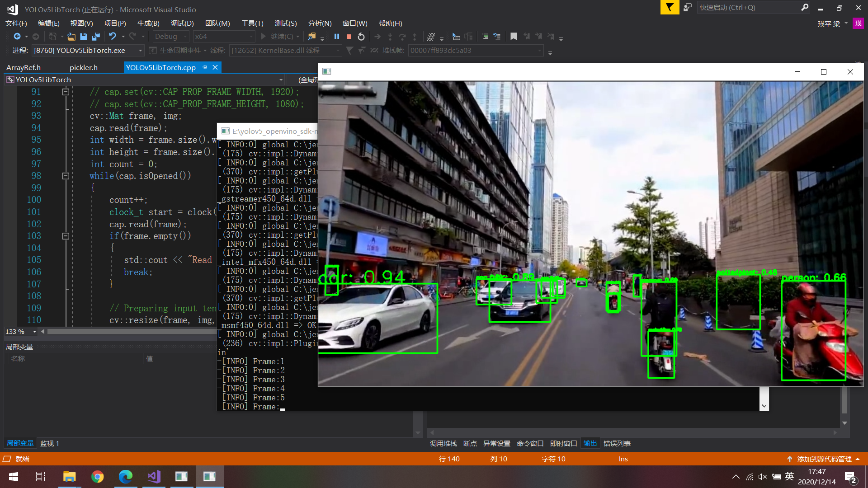Open the stack frame address dropdown
This screenshot has height=488, width=868.
(x=475, y=50)
